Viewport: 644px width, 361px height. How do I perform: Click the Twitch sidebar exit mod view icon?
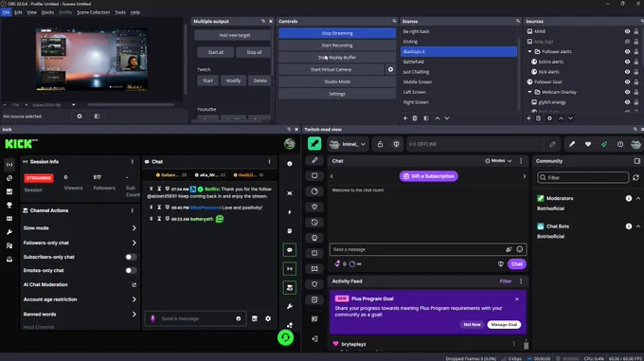click(314, 339)
